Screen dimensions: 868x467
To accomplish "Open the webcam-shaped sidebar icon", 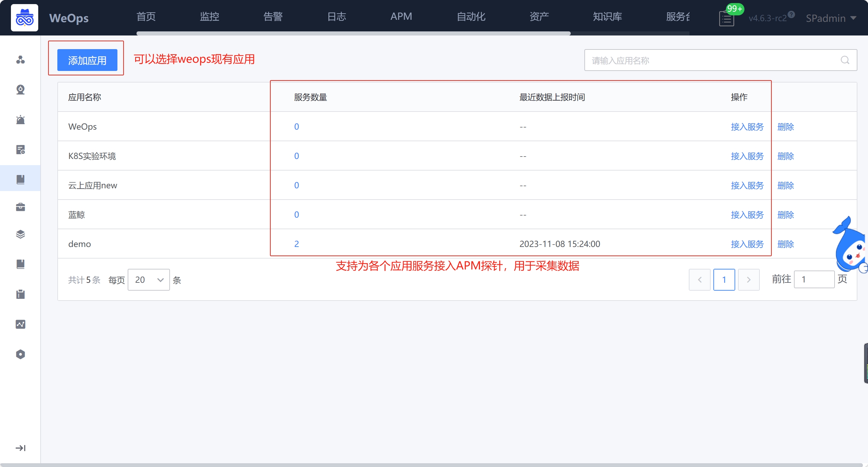I will click(x=20, y=89).
